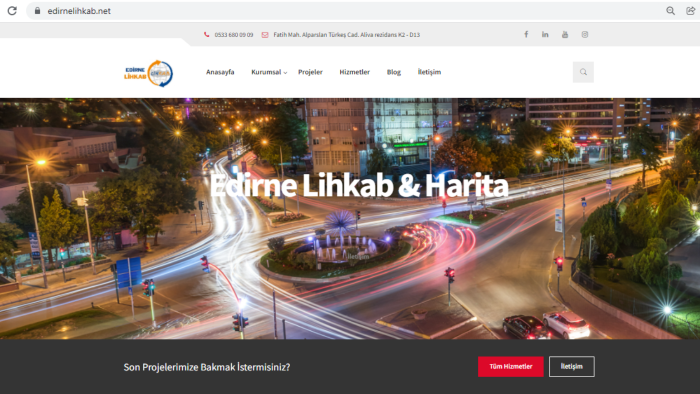Open the Instagram profile icon
The image size is (700, 394).
click(x=585, y=34)
